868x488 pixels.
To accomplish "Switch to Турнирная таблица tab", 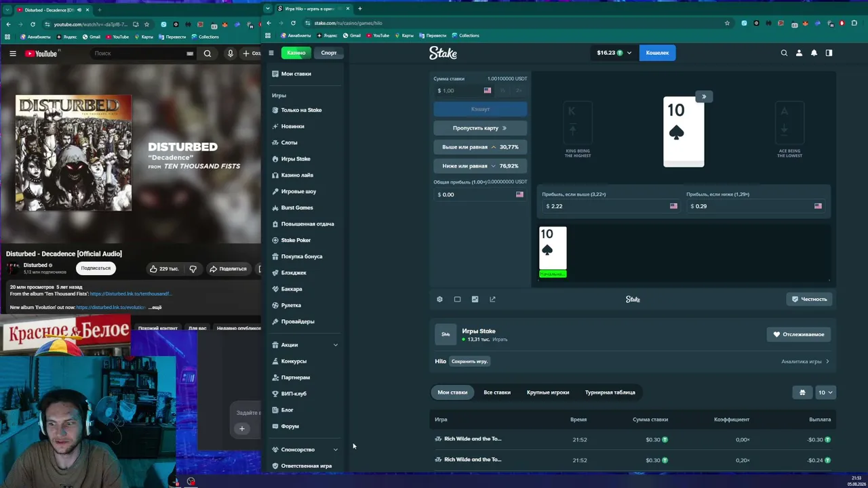I will [610, 392].
